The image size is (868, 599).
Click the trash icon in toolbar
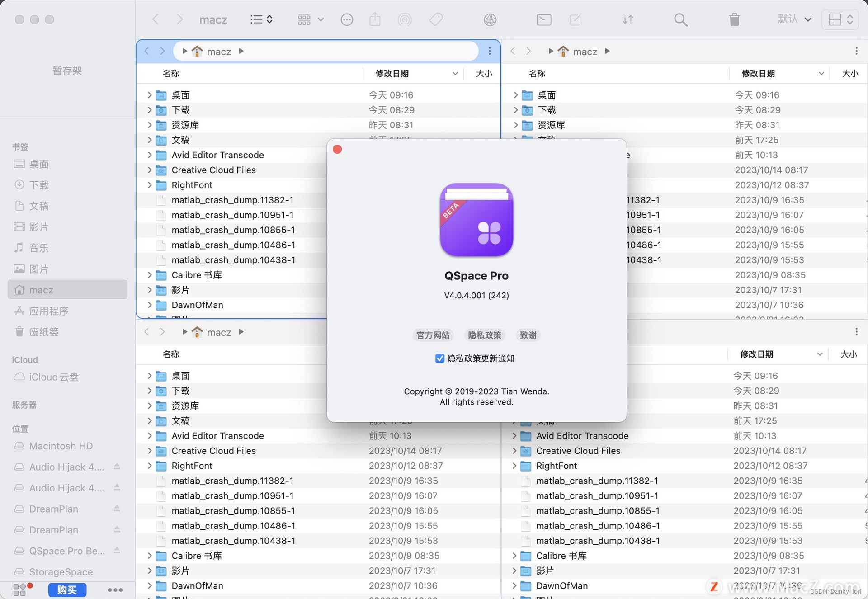point(734,19)
